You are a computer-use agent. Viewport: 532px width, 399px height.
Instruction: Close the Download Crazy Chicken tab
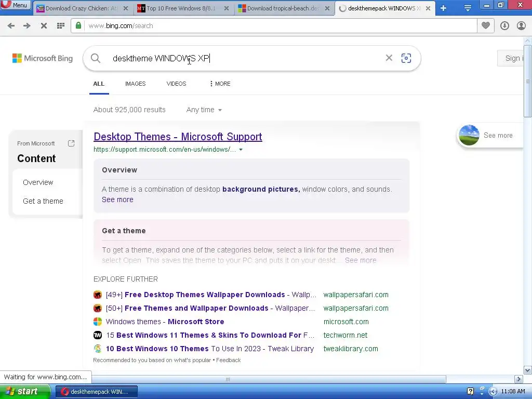point(126,8)
